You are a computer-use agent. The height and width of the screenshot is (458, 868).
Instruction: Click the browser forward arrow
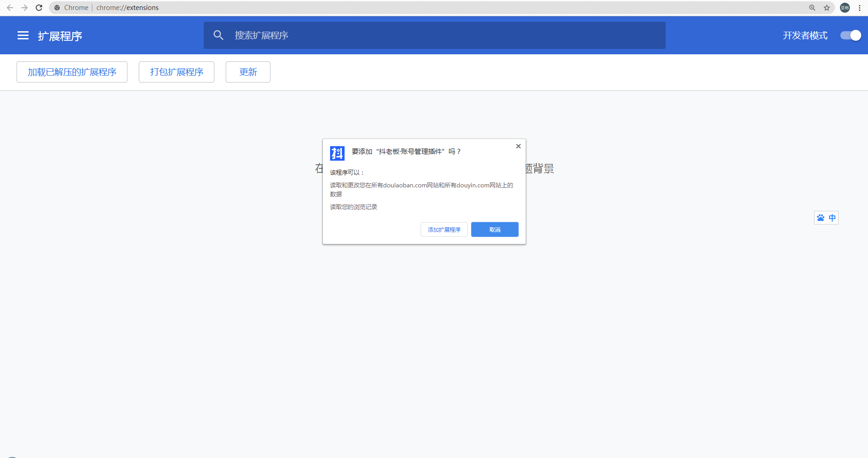click(x=24, y=8)
